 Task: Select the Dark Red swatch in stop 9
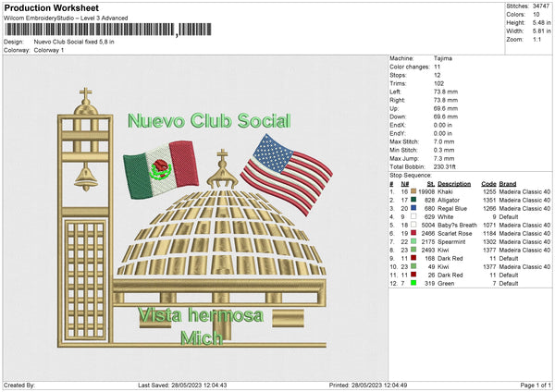click(413, 258)
